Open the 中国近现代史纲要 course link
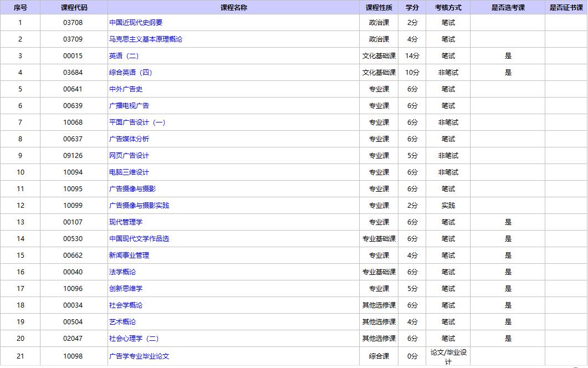Viewport: 588px width, 368px height. pyautogui.click(x=136, y=23)
